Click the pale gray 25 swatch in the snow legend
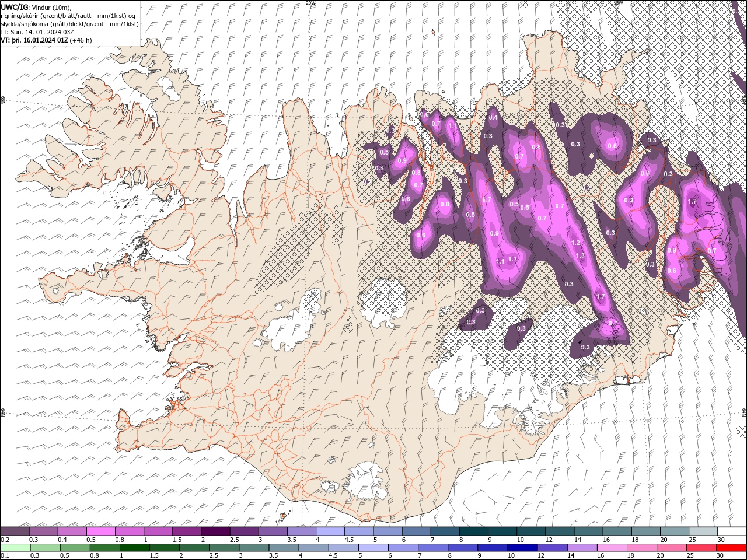Image resolution: width=747 pixels, height=560 pixels. pos(704,531)
